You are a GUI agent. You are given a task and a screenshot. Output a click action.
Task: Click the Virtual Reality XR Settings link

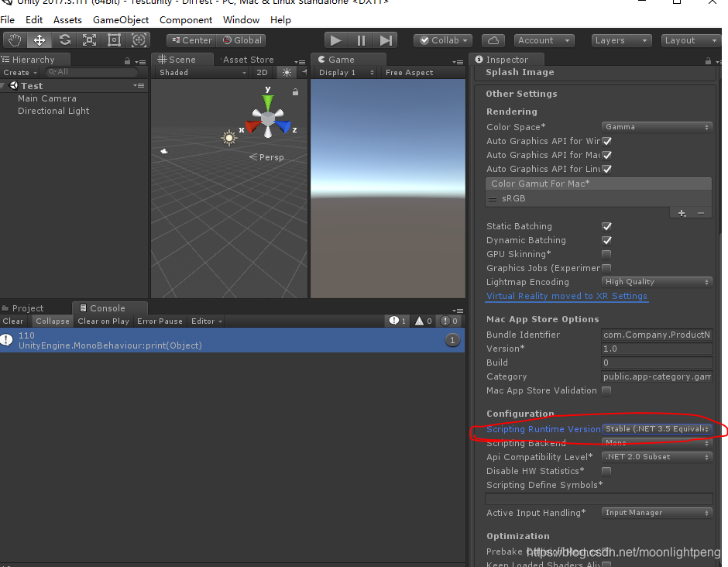pos(567,296)
